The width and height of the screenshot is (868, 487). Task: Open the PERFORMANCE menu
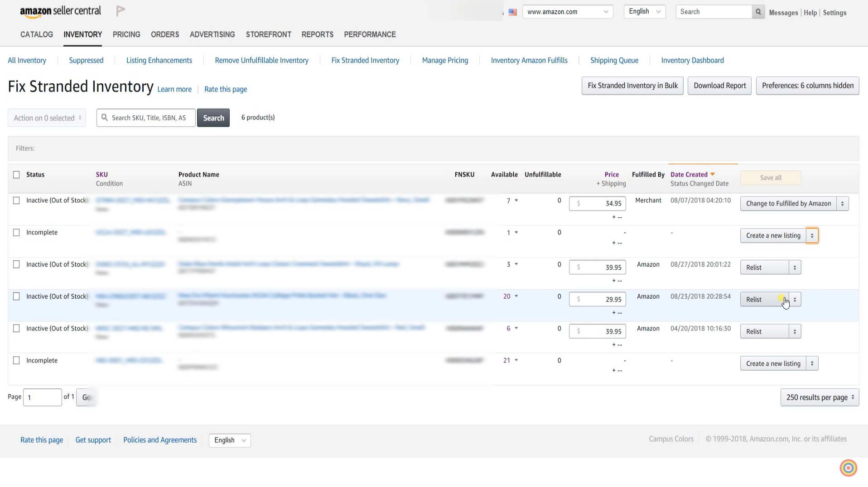370,34
